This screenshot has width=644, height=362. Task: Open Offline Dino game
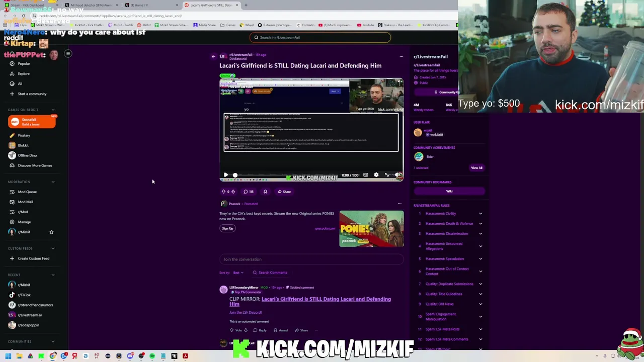pyautogui.click(x=27, y=155)
